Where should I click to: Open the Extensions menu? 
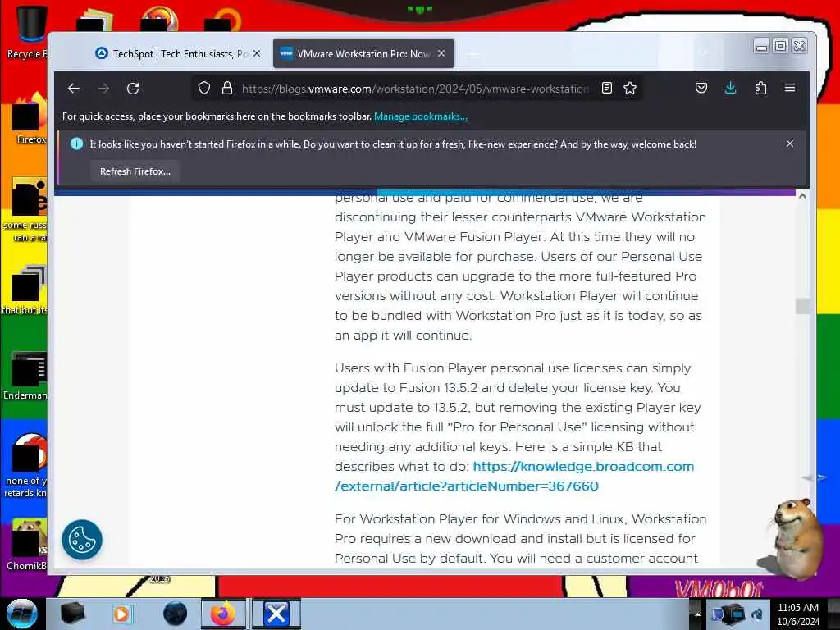[x=760, y=88]
